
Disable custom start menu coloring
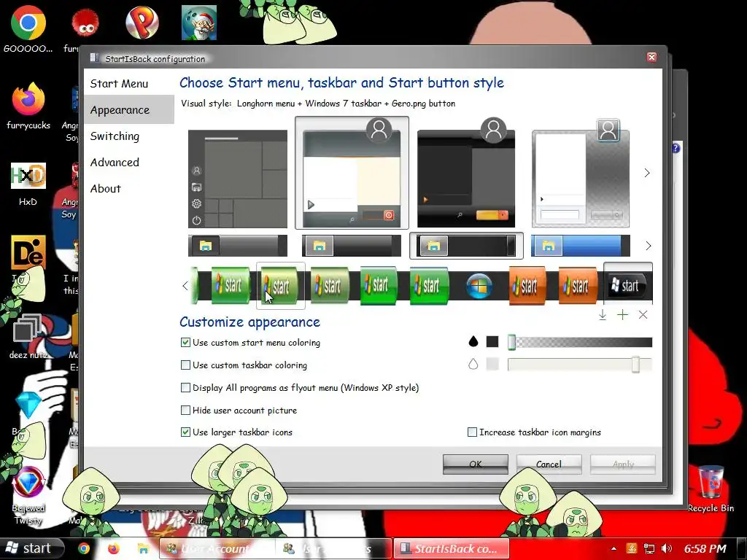186,343
